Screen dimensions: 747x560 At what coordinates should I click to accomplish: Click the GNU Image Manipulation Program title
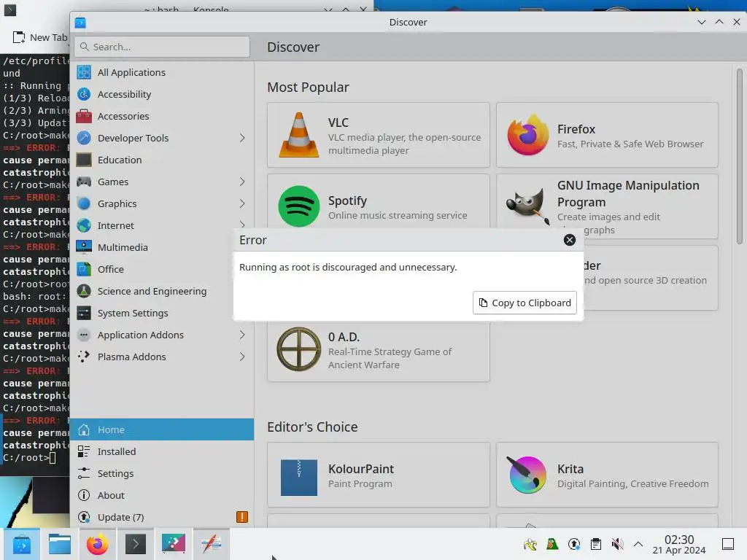pyautogui.click(x=628, y=193)
